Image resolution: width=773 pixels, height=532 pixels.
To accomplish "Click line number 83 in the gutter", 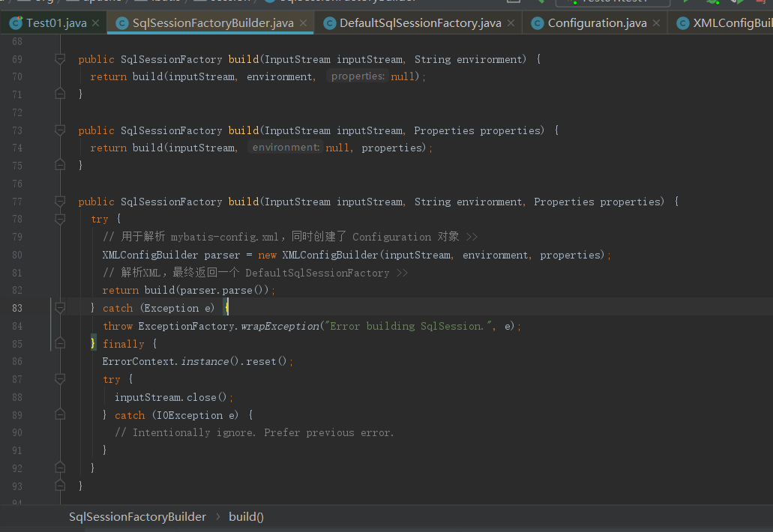I will point(17,309).
